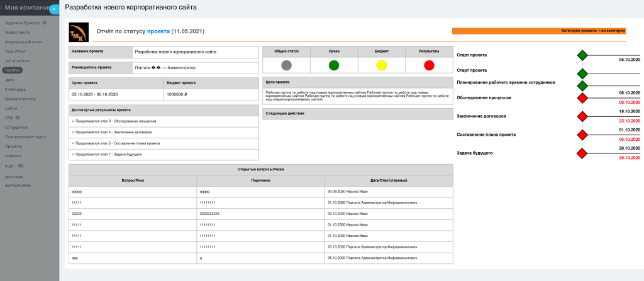Click project manager value ending with Администратор
Image resolution: width=644 pixels, height=281 pixels.
165,68
